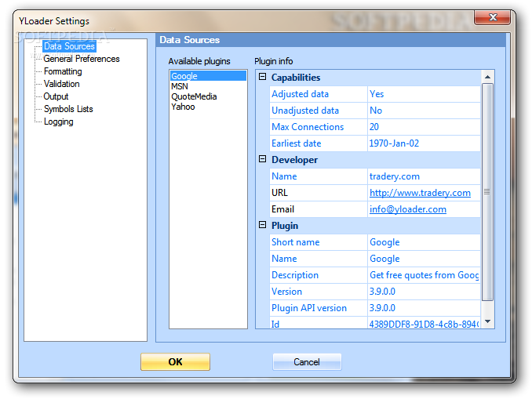The image size is (532, 399).
Task: Select the Adjusted data property row
Action: (375, 94)
